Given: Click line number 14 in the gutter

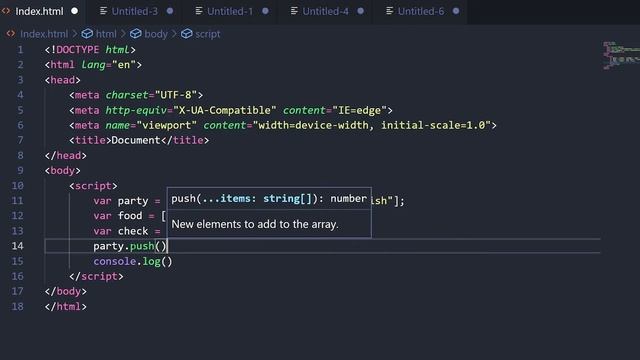Looking at the screenshot, I should tap(18, 246).
